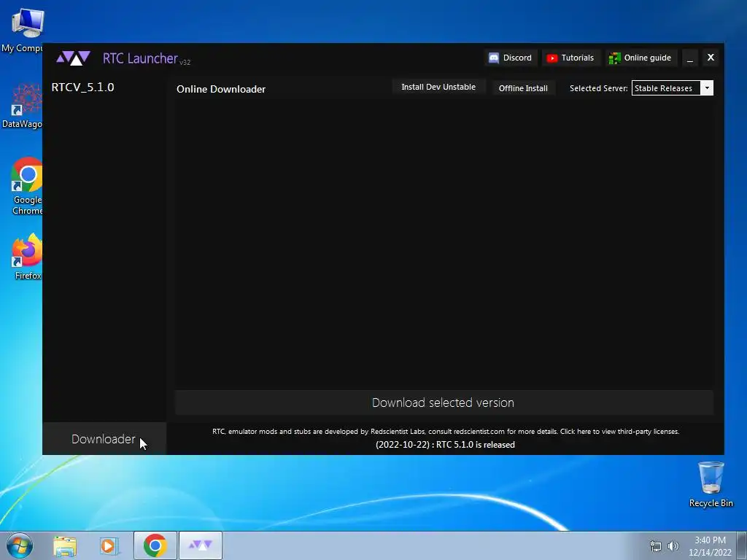This screenshot has height=560, width=747.
Task: Expand the Selected Server dropdown arrow
Action: [x=707, y=88]
